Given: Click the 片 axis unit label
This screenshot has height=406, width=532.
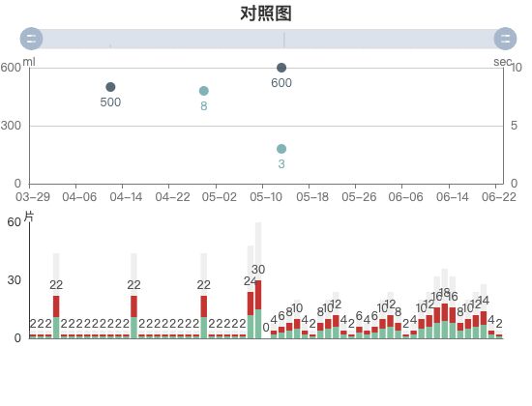Looking at the screenshot, I should pos(29,217).
